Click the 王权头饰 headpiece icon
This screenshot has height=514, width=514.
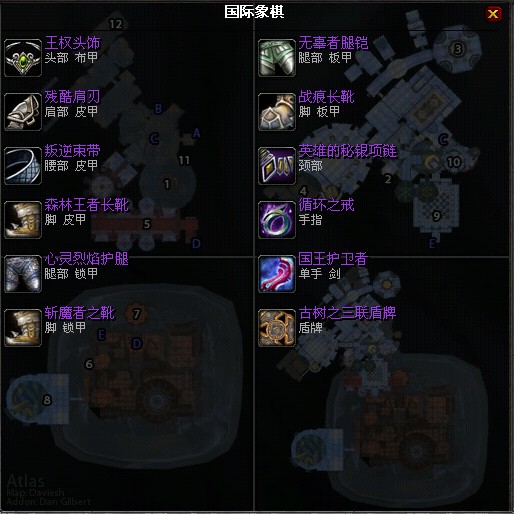coord(23,58)
